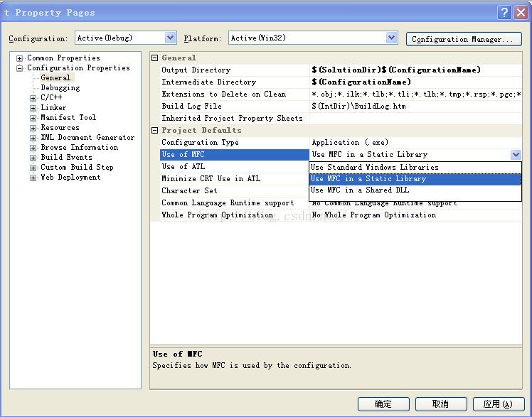Click the $(IntDir)\BuildLog.htm value
The width and height of the screenshot is (532, 417).
click(x=358, y=106)
